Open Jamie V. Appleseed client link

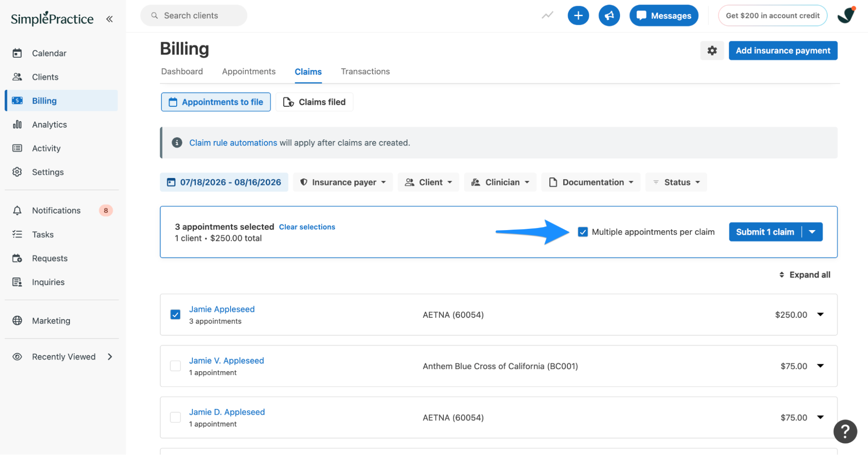click(226, 360)
